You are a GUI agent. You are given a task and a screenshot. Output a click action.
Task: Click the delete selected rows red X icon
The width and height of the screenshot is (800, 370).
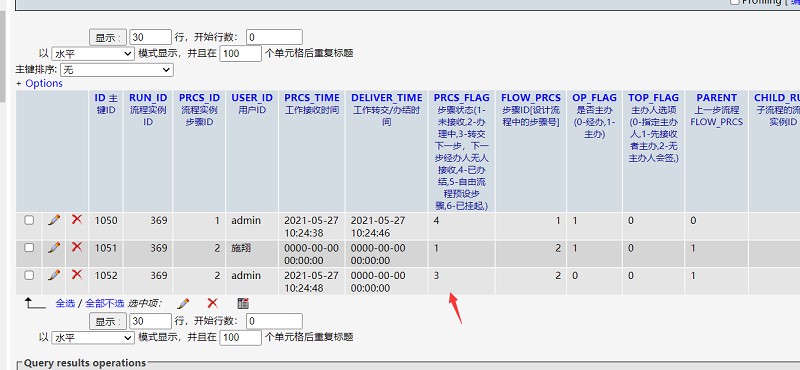coord(212,303)
